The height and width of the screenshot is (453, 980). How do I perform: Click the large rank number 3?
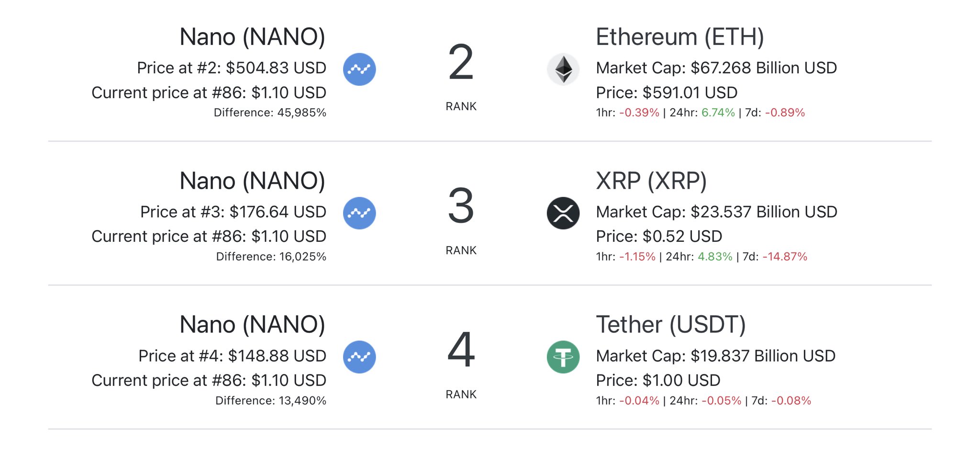(x=461, y=206)
